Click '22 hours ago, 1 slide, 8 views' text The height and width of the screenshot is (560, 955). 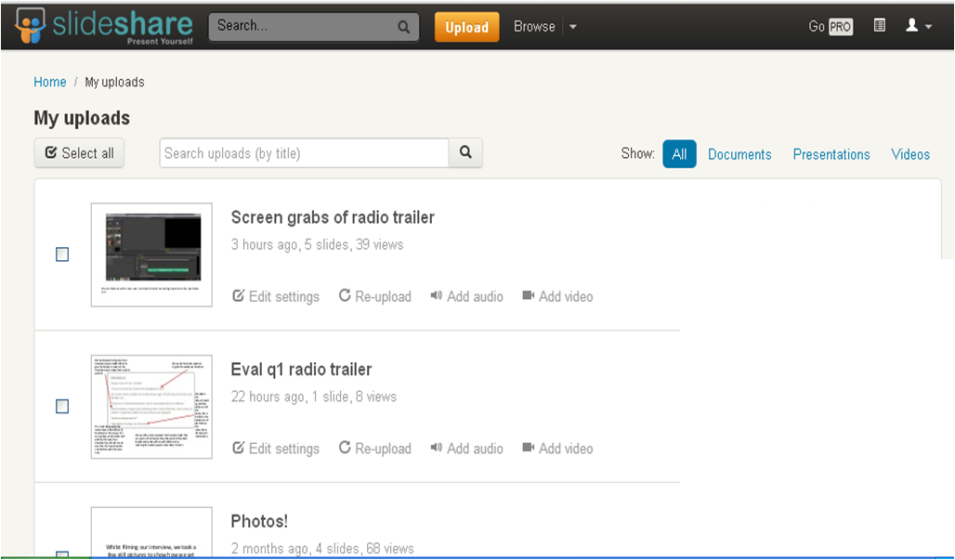314,397
